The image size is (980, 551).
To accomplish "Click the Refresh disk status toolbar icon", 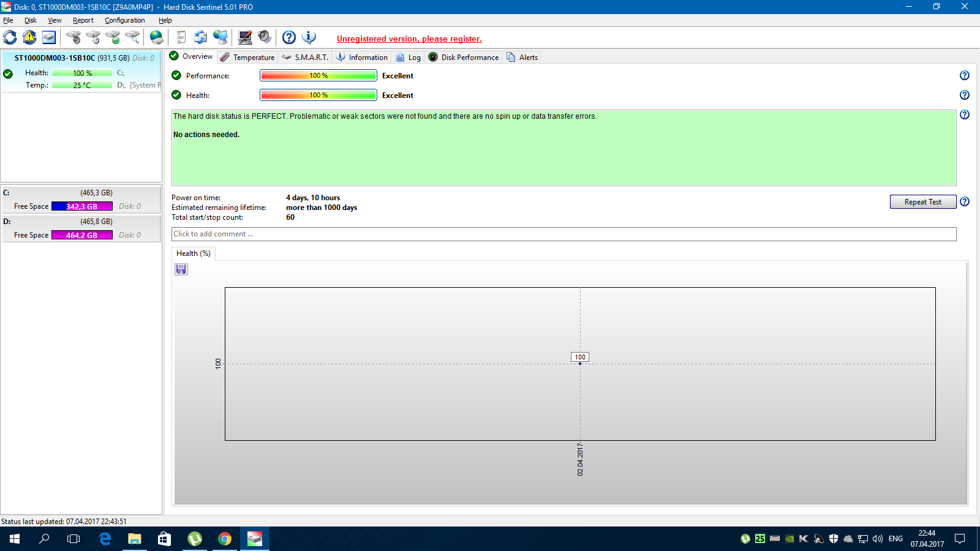I will 10,37.
